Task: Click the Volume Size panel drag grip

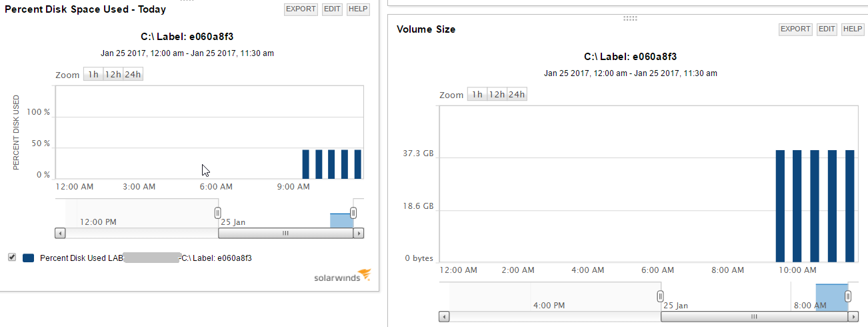Action: click(x=630, y=19)
